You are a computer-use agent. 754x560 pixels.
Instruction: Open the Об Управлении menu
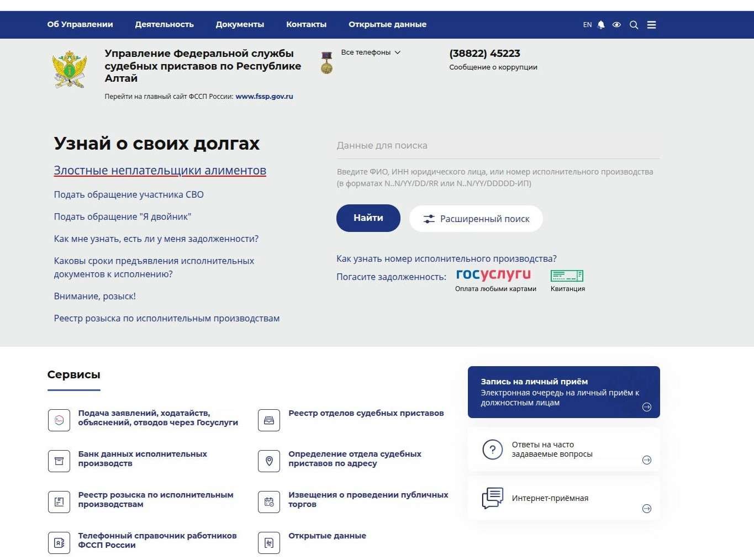pos(80,24)
